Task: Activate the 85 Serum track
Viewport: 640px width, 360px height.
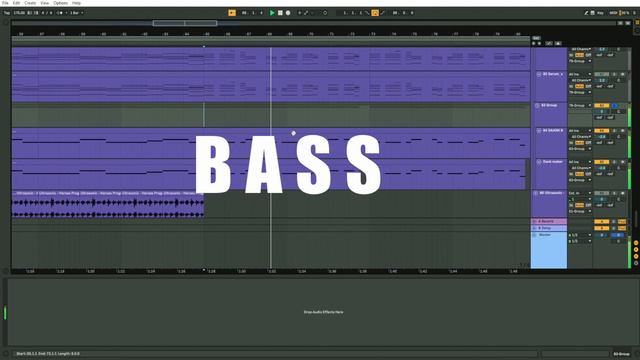Action: point(601,74)
